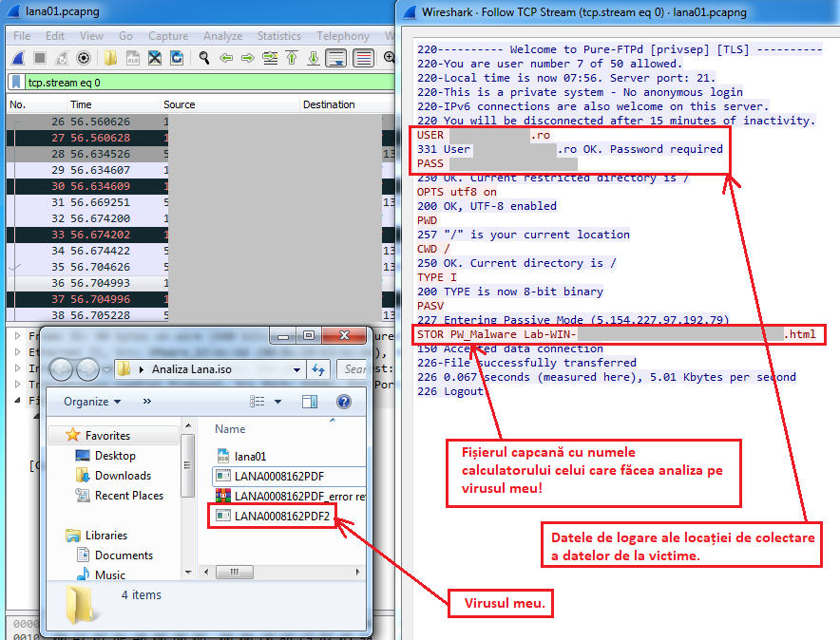This screenshot has width=840, height=640.
Task: Click the Explorer search box
Action: coord(353,369)
